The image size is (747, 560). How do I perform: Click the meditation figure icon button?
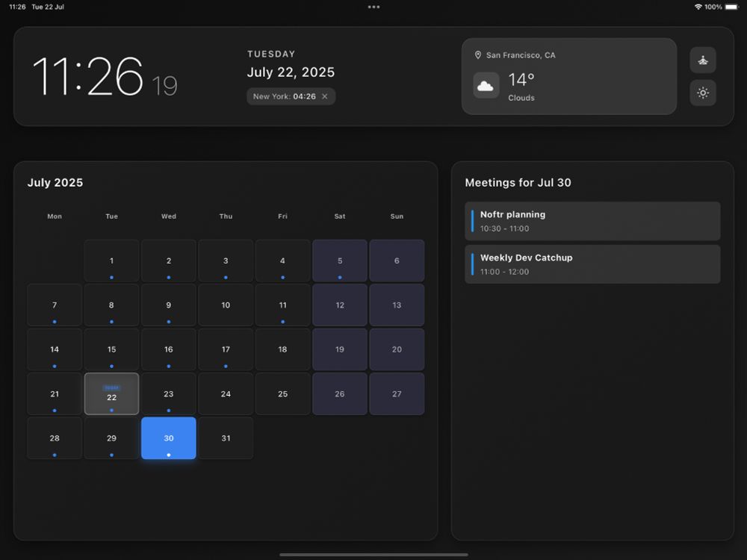[703, 60]
